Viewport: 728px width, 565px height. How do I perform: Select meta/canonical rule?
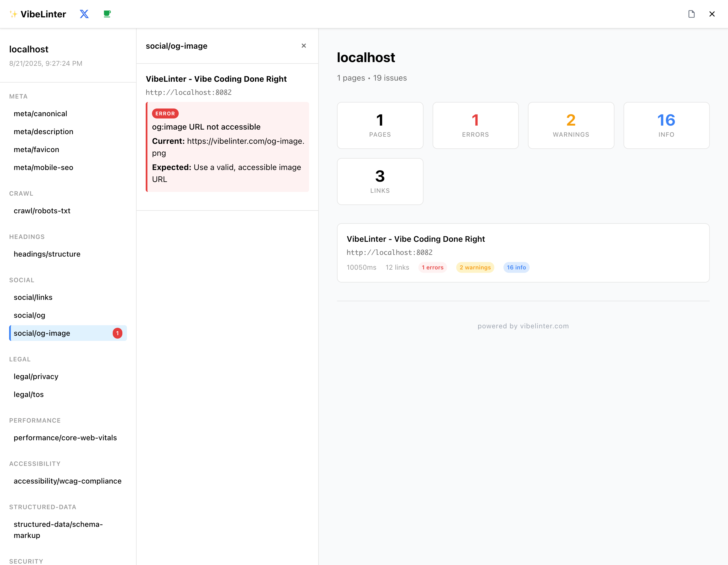68,114
